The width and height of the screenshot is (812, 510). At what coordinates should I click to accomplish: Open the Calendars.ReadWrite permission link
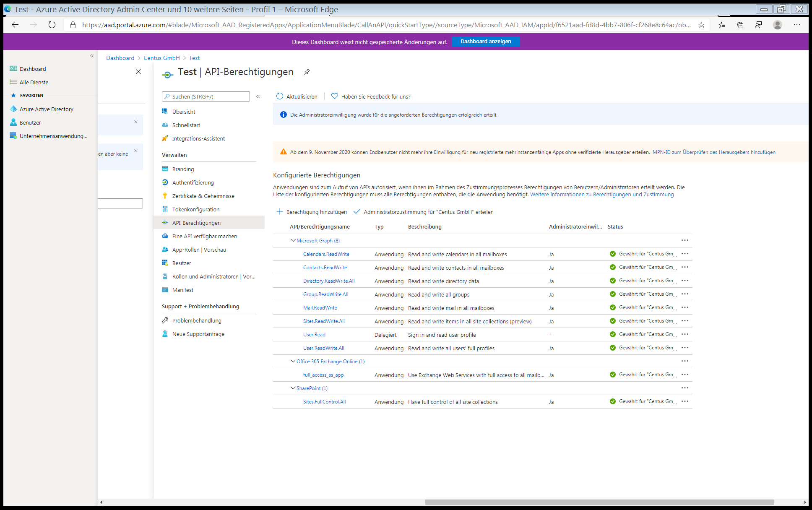tap(326, 254)
